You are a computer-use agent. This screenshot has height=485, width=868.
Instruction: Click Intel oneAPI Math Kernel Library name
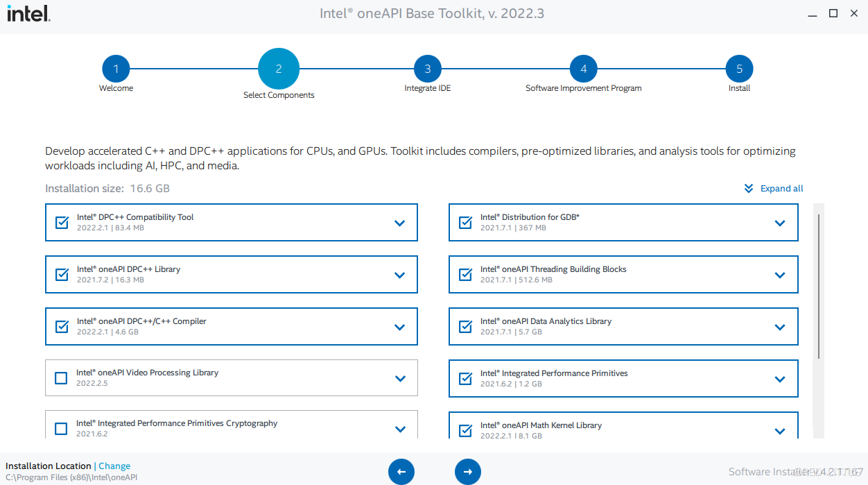(541, 425)
